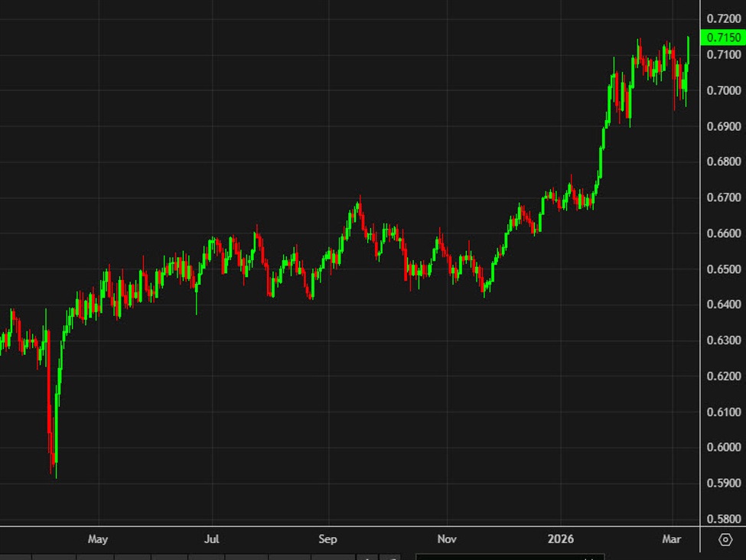Click the 0.7000 price axis label

722,90
